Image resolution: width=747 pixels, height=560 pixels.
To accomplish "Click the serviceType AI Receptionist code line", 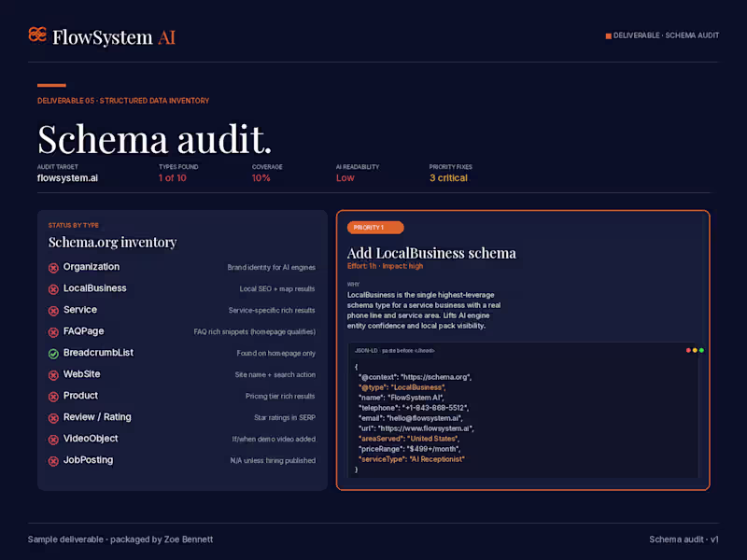I will 411,459.
